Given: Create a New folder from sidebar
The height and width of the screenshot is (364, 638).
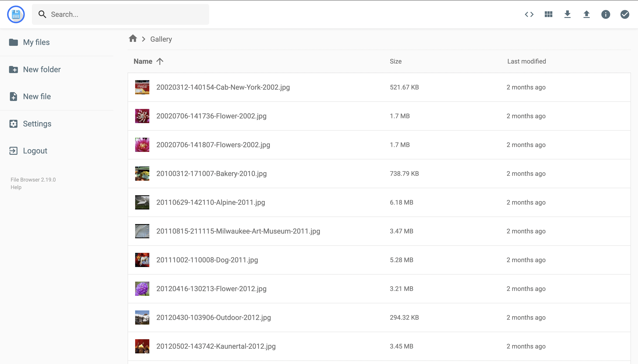Looking at the screenshot, I should pos(42,69).
